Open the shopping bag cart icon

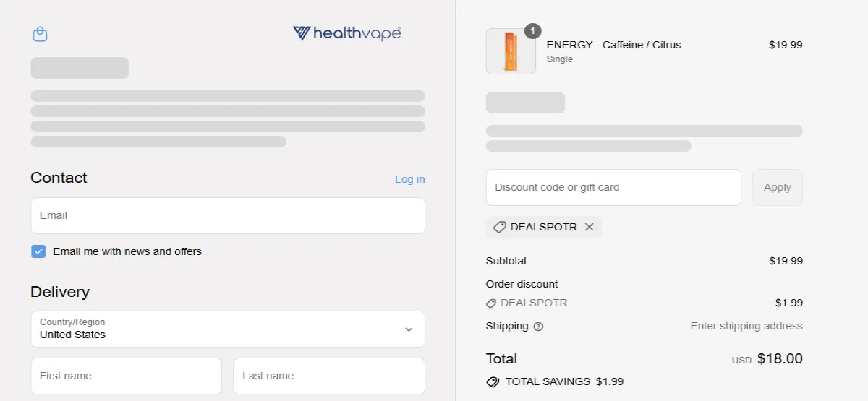pyautogui.click(x=40, y=34)
